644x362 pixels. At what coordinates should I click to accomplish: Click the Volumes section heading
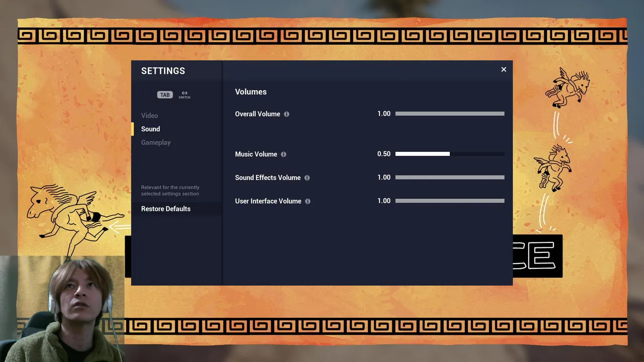[x=251, y=92]
